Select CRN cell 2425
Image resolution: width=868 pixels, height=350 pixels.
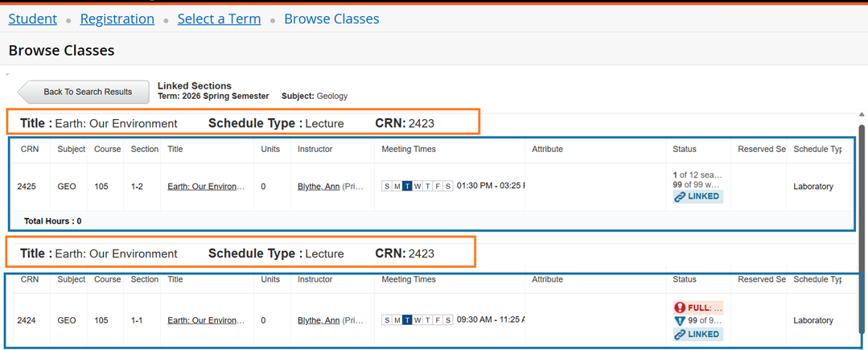[x=27, y=187]
